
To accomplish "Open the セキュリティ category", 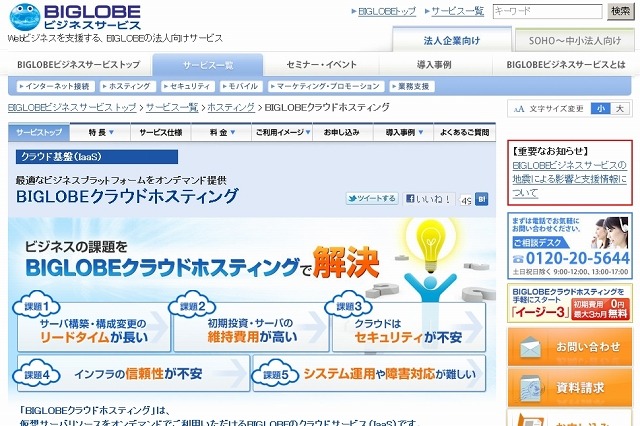I will point(187,86).
